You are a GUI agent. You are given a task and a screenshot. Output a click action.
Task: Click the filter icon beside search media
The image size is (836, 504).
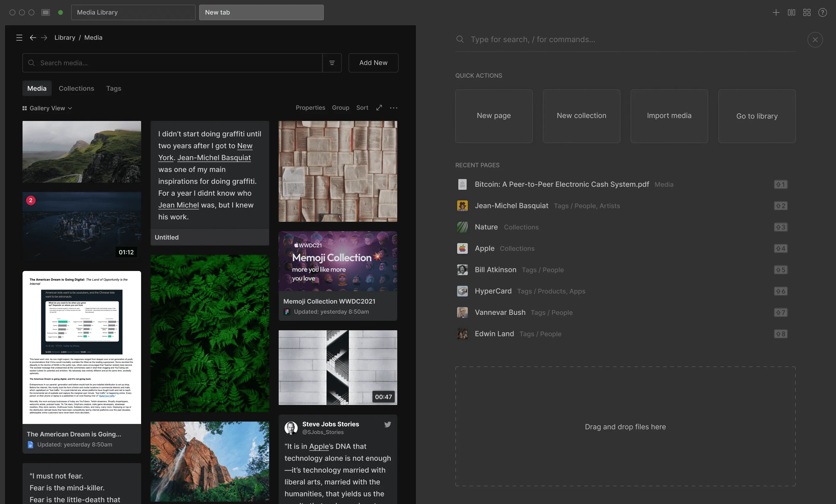[332, 63]
